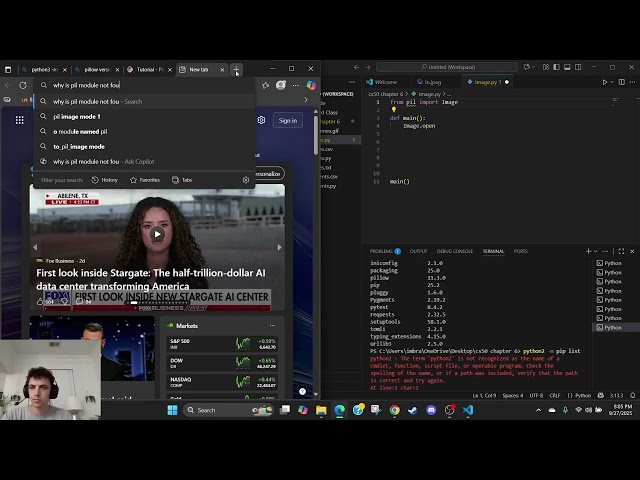Open Windows Start button

pyautogui.click(x=172, y=410)
